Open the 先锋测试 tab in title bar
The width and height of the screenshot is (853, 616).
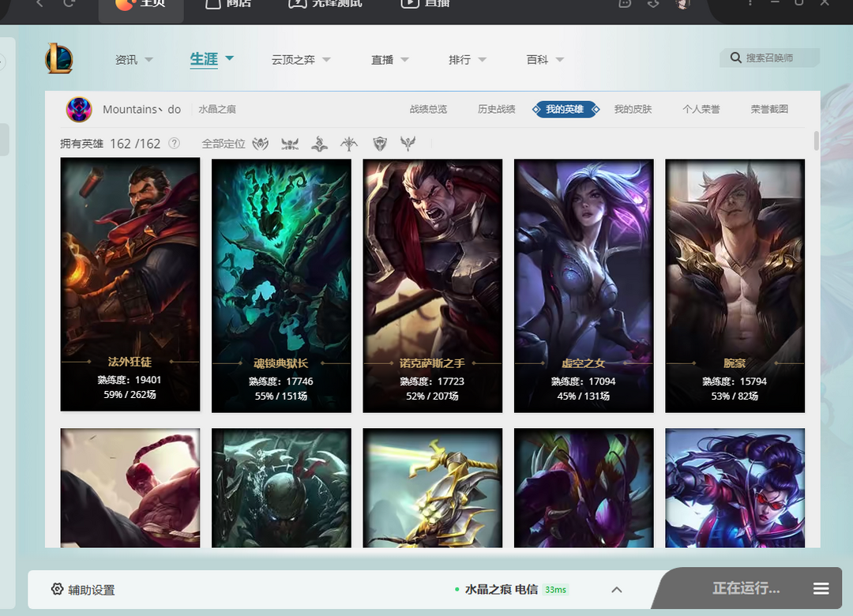tap(325, 5)
